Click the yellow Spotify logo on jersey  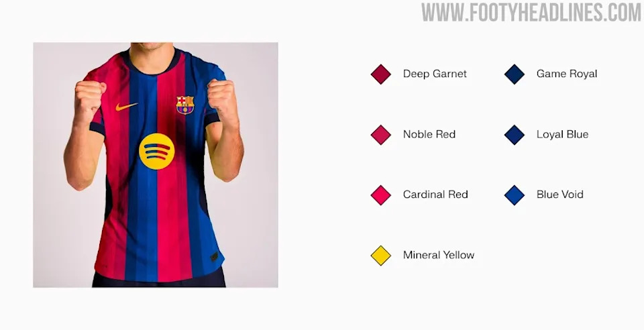point(156,151)
